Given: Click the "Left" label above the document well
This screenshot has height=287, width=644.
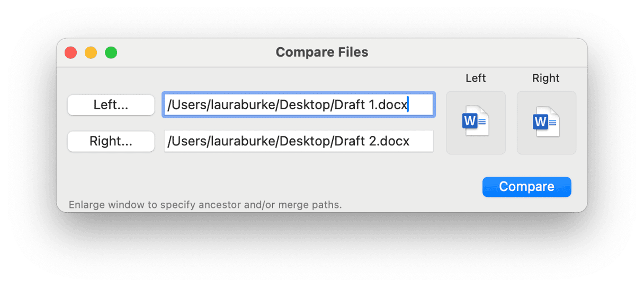Looking at the screenshot, I should 476,79.
